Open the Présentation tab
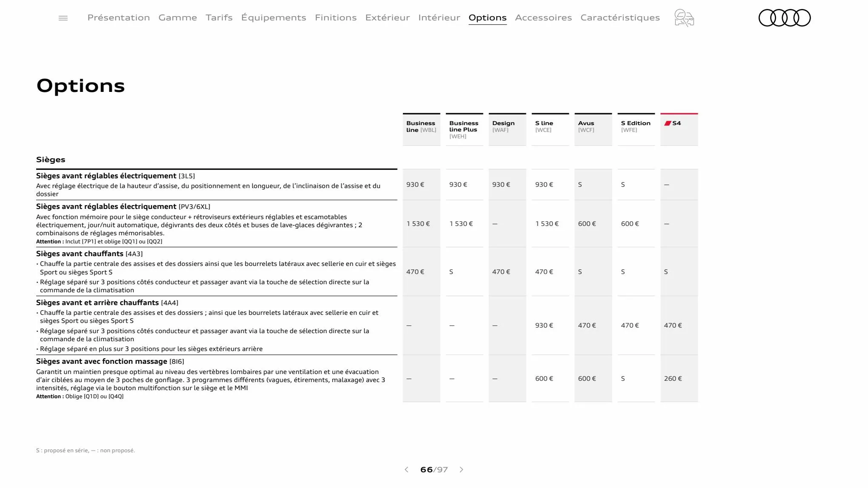 [119, 17]
